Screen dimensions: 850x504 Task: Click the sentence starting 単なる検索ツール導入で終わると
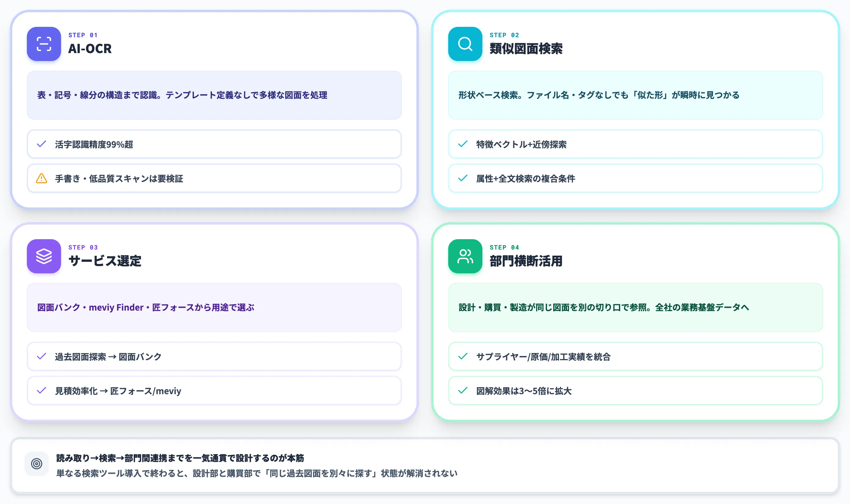256,473
